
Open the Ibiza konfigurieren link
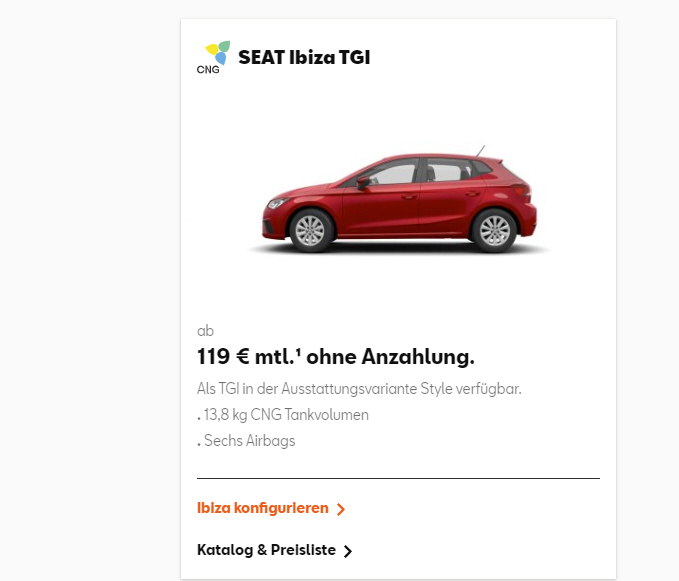(x=263, y=508)
